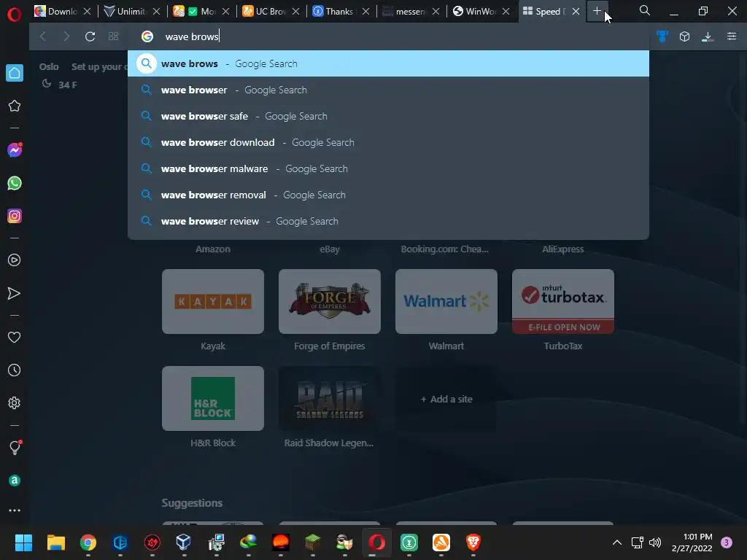Open sidebar setup three-dots menu
The image size is (747, 560).
15,510
